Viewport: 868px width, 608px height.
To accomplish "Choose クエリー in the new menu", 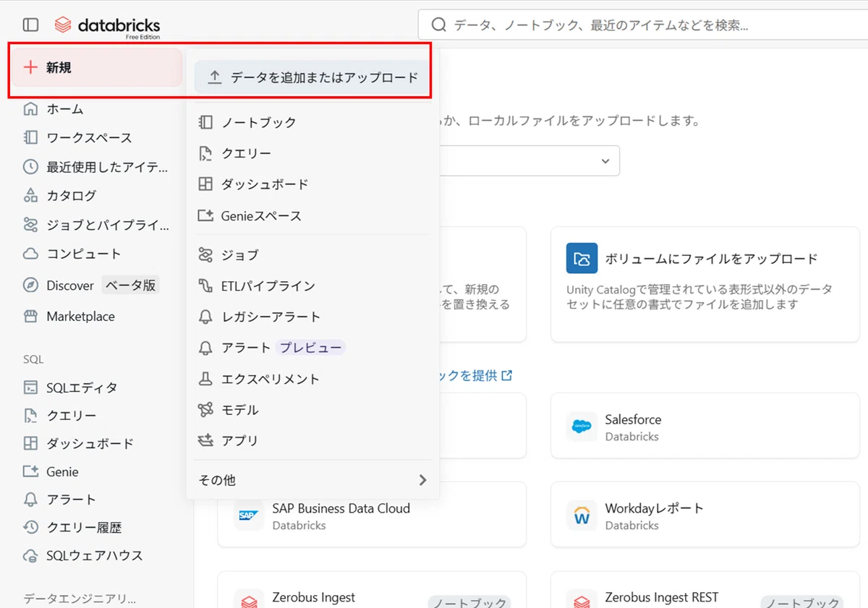I will click(313, 153).
